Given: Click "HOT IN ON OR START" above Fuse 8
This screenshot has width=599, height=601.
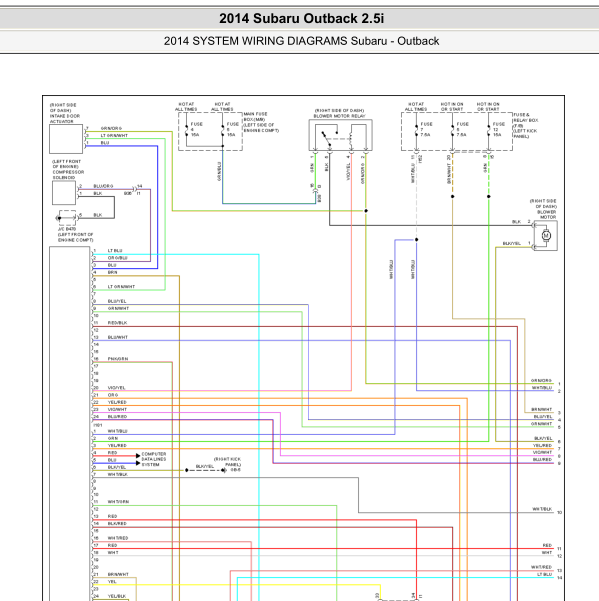Looking at the screenshot, I should point(452,107).
